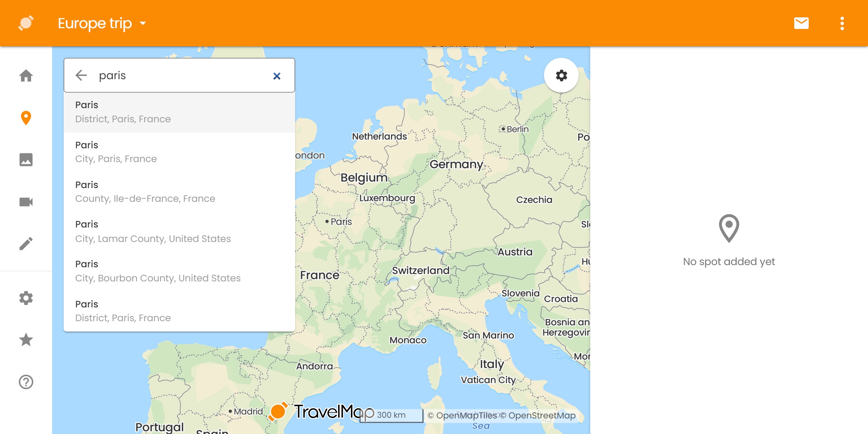Choose Paris County, Ile-de-France result
Viewport: 868px width, 434px height.
pyautogui.click(x=179, y=192)
